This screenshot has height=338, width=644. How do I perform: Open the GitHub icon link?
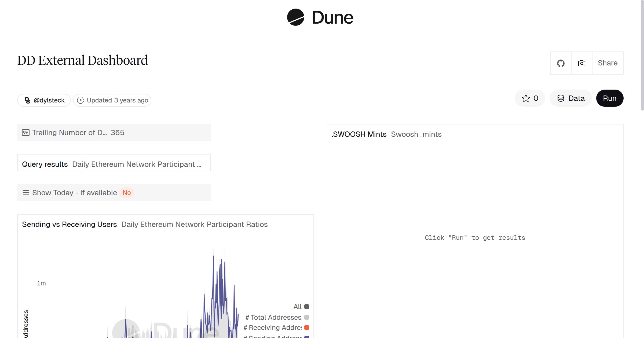coord(561,63)
